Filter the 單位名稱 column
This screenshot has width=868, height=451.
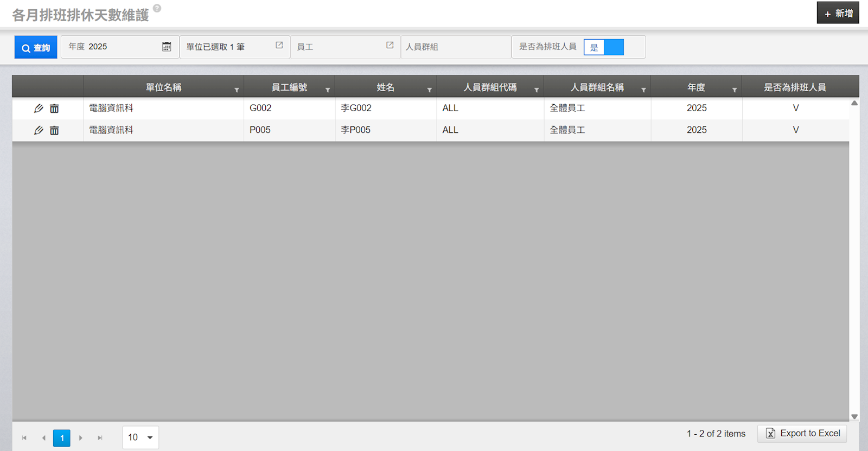(237, 90)
